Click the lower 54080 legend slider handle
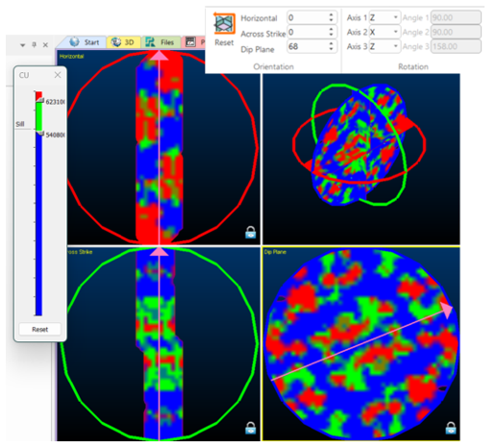The image size is (497, 448). (x=39, y=133)
